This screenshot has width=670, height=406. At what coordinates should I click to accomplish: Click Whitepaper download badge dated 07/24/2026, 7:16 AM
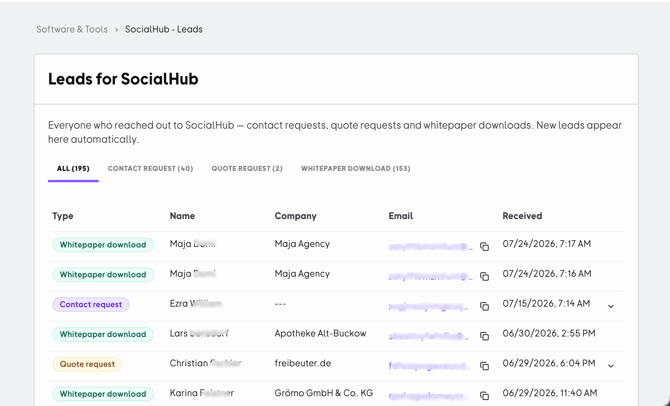click(x=103, y=275)
